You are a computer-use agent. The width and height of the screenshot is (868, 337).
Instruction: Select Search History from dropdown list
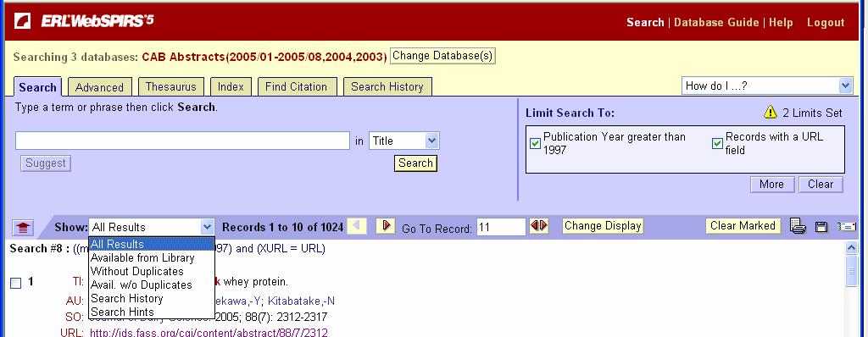click(151, 299)
